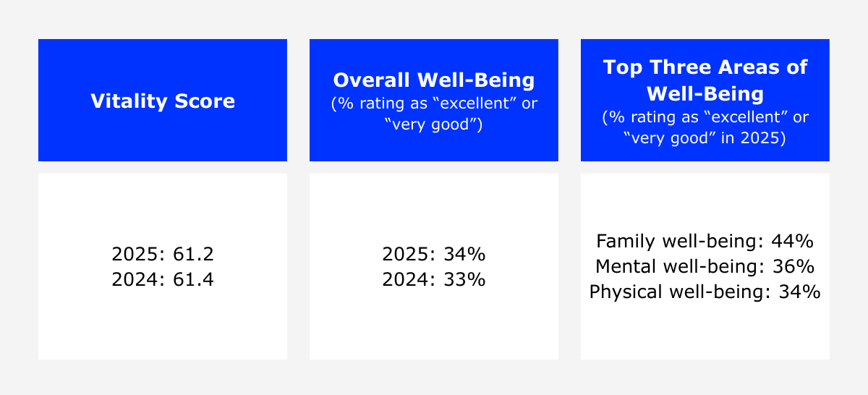Click the gray background outside the cards

[x=434, y=18]
